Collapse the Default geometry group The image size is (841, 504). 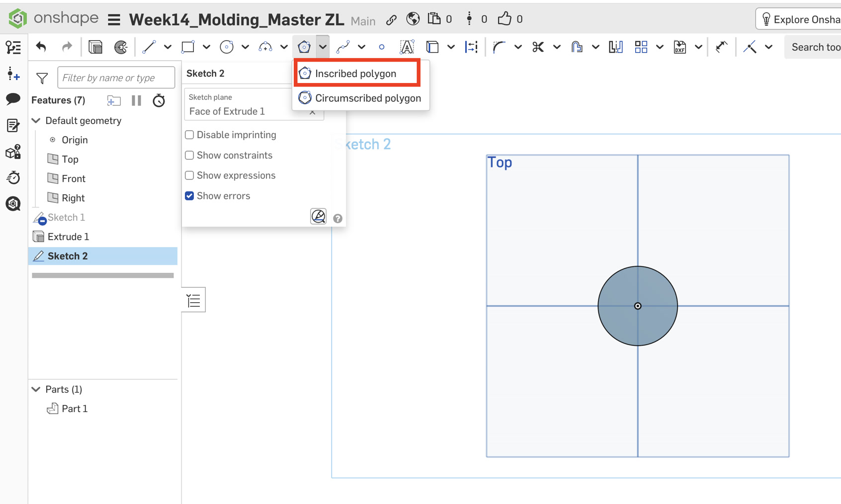tap(36, 121)
